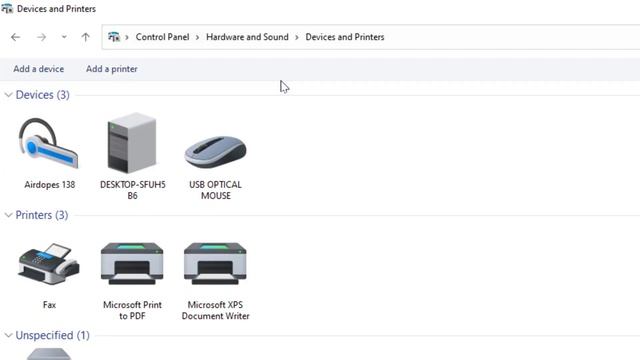Click the Devices and Printers title bar icon
This screenshot has height=360, width=640.
(x=7, y=9)
